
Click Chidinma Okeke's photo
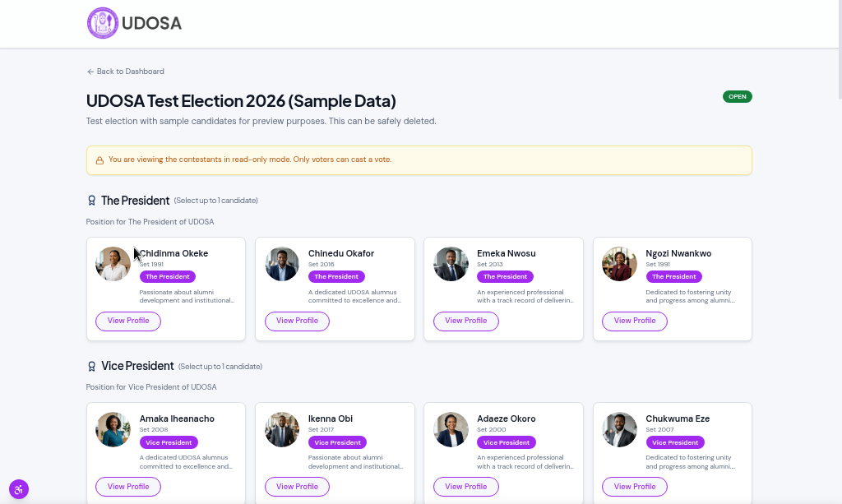coord(113,264)
